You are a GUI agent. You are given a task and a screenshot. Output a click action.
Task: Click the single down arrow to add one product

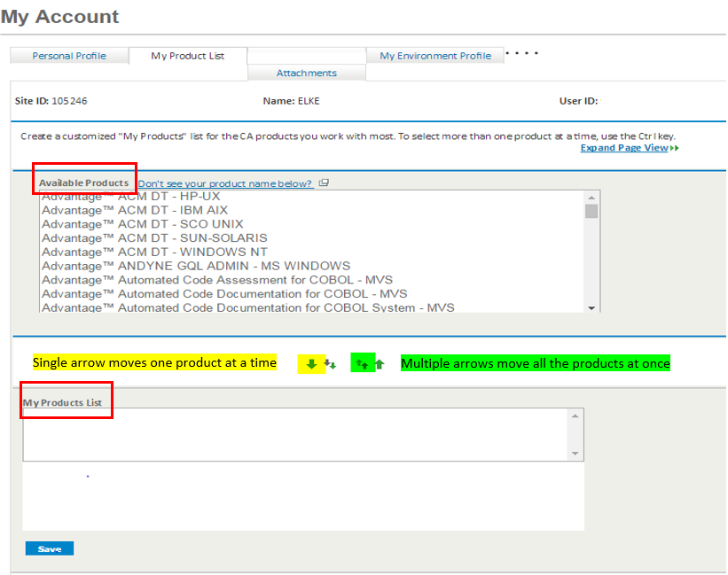click(311, 364)
